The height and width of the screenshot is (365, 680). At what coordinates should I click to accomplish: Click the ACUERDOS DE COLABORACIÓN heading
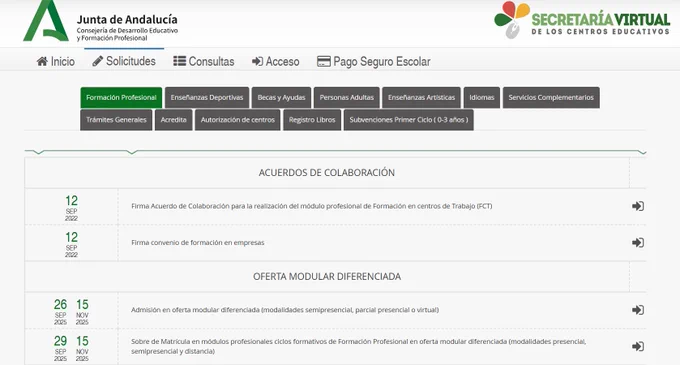[x=327, y=173]
